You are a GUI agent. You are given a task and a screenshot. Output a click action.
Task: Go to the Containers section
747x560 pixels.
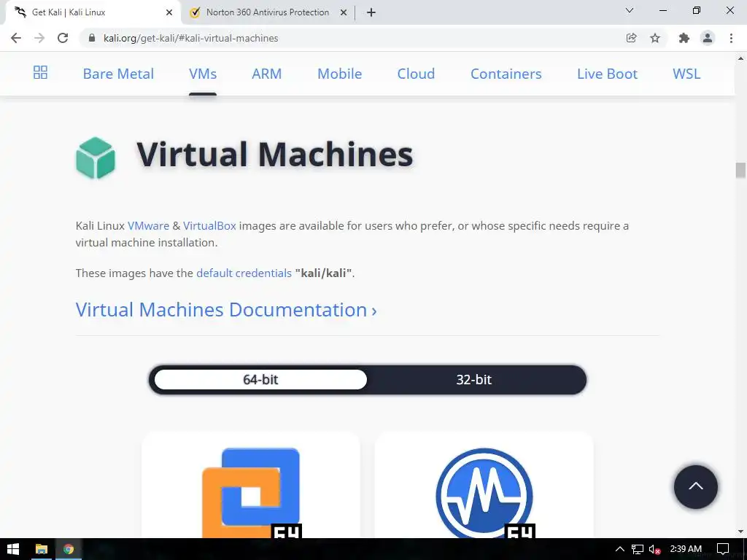coord(506,74)
